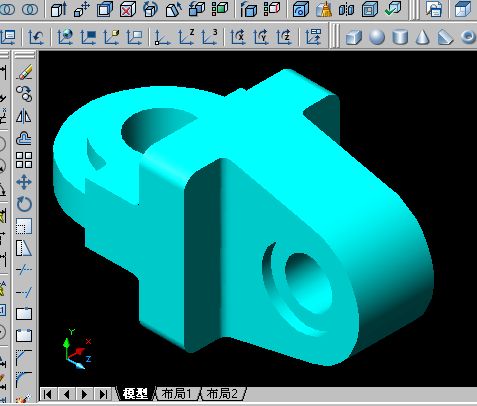Switch to the 模型 tab

(x=135, y=394)
